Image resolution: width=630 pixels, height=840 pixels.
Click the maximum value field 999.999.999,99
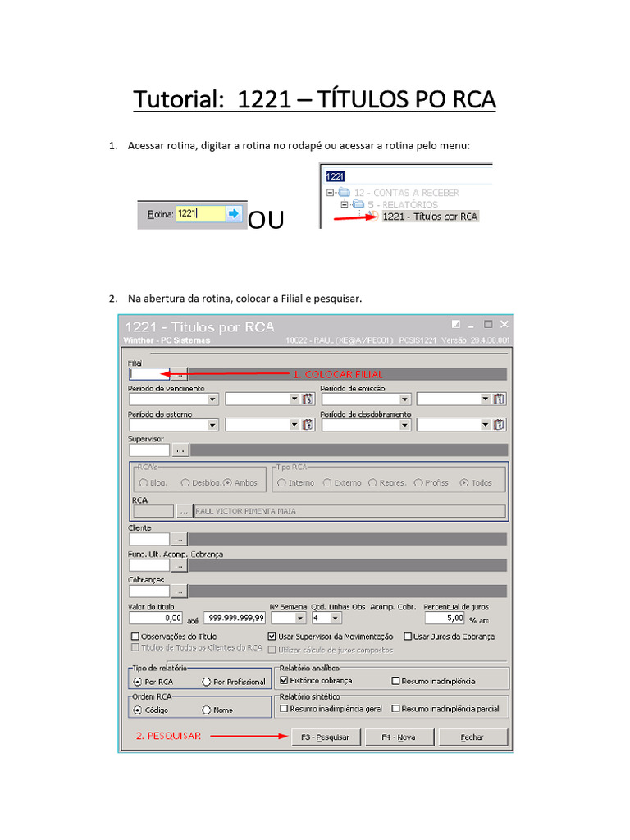pos(235,619)
